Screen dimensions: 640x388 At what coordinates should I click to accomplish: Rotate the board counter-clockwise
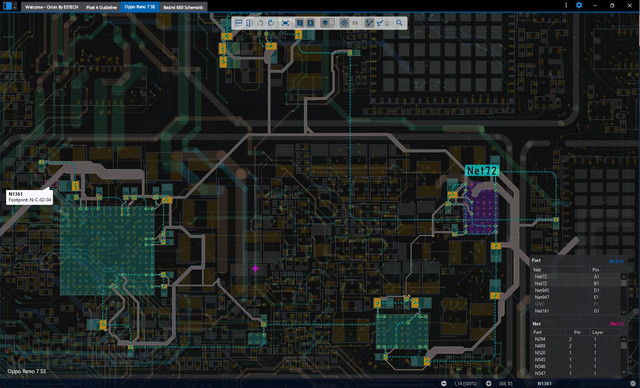pos(260,23)
